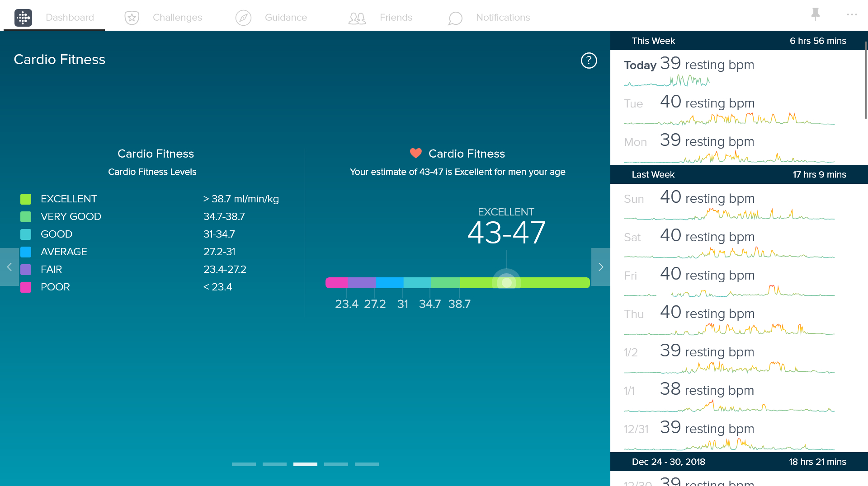The image size is (868, 486).
Task: Click the Fitbit logo icon
Action: click(23, 18)
